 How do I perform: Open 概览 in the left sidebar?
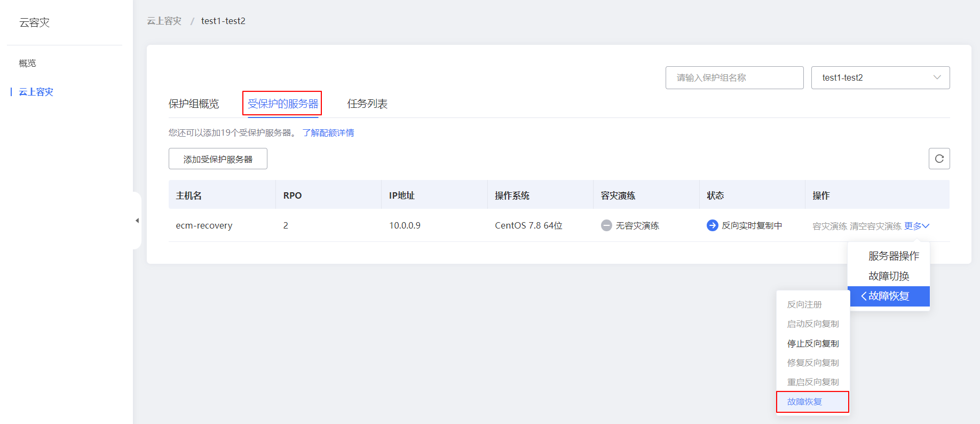tap(28, 63)
